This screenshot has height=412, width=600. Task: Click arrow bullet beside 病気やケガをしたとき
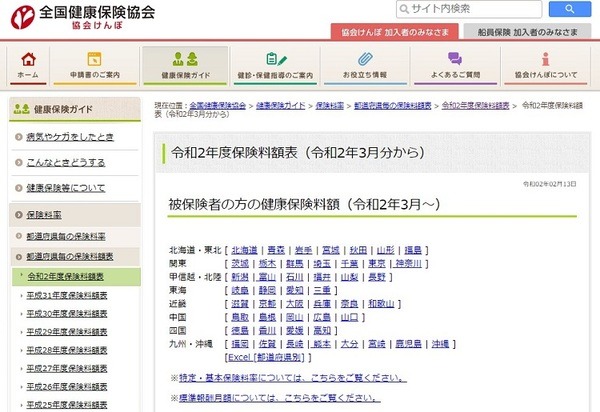pos(18,137)
